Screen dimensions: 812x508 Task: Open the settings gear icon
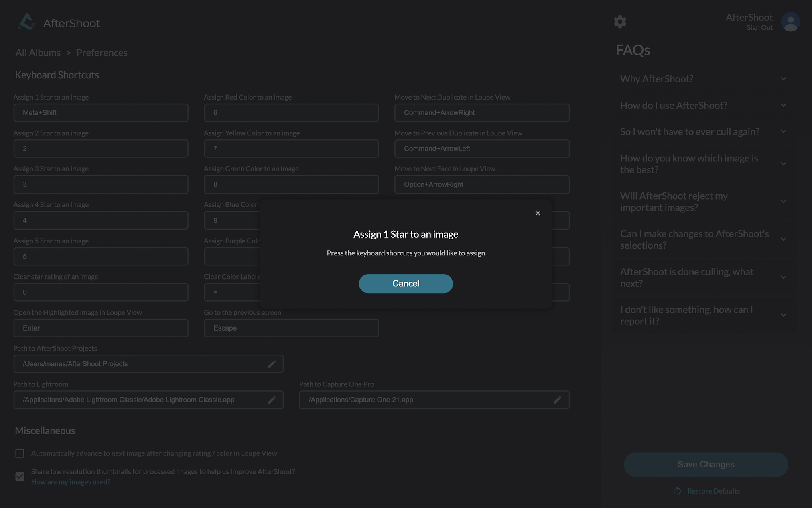click(x=620, y=22)
